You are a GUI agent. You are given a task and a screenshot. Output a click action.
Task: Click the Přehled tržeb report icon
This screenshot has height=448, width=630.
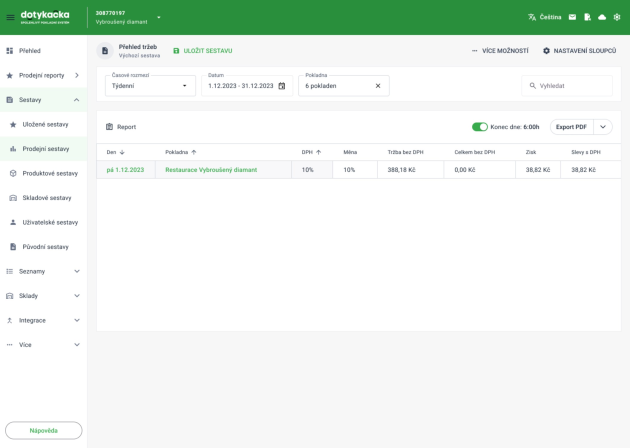[105, 51]
